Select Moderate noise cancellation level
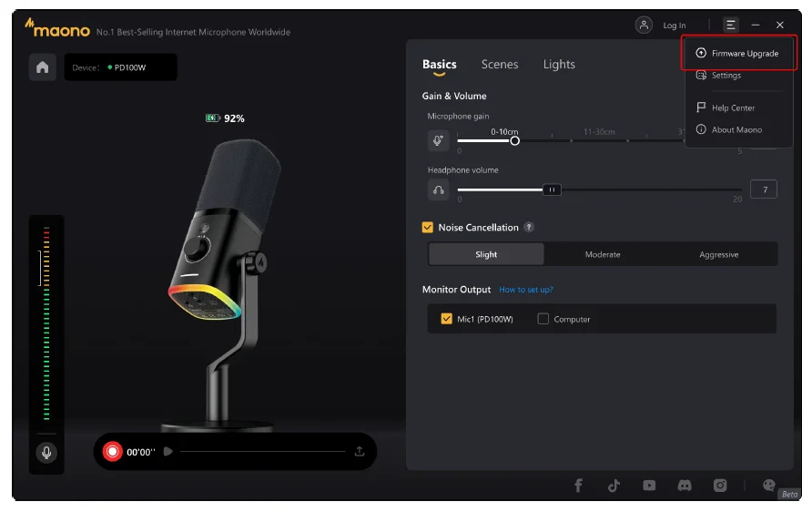This screenshot has height=512, width=812. pyautogui.click(x=603, y=254)
